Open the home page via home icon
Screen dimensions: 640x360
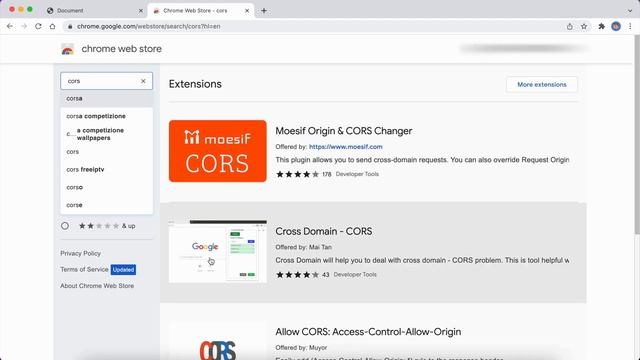(x=53, y=26)
